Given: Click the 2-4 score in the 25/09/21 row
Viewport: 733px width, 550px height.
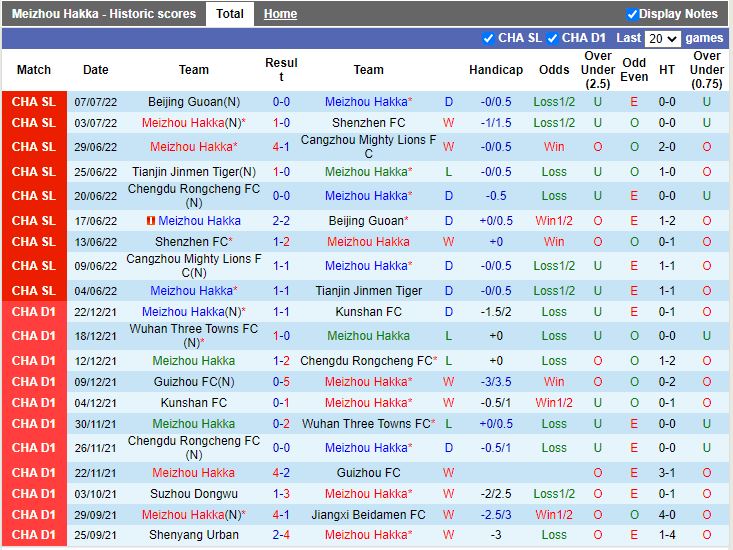Looking at the screenshot, I should [281, 535].
